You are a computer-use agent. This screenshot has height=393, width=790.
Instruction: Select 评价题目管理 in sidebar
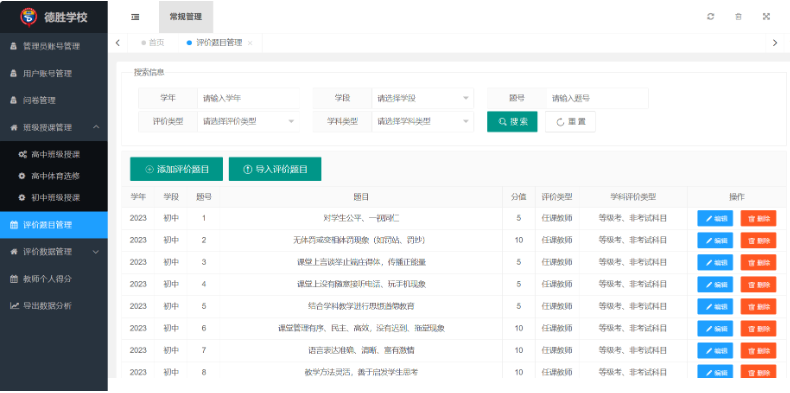pyautogui.click(x=54, y=225)
